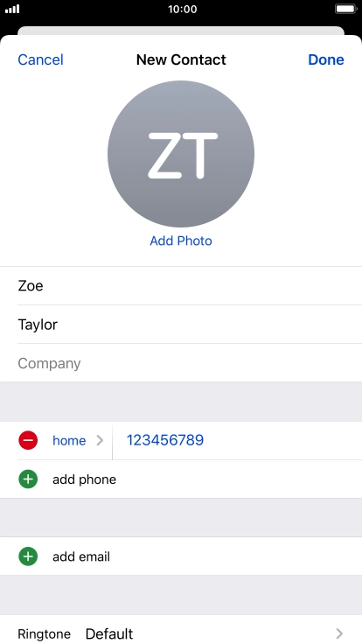Open the home phone label picker

point(69,441)
